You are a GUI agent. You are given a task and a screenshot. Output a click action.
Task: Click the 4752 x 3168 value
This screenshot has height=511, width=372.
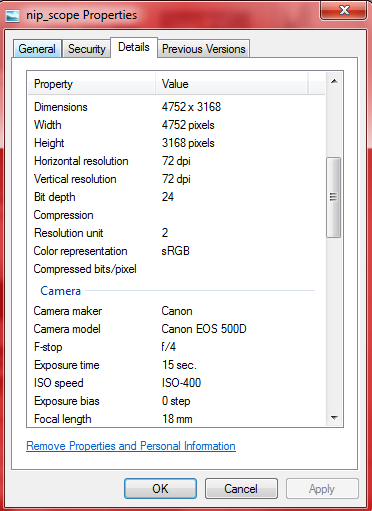[x=191, y=107]
